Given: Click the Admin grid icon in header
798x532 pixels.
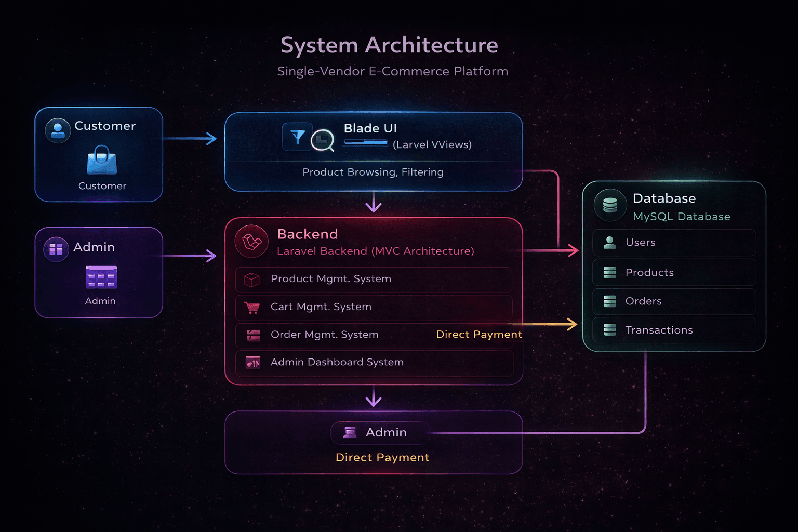Looking at the screenshot, I should click(56, 249).
